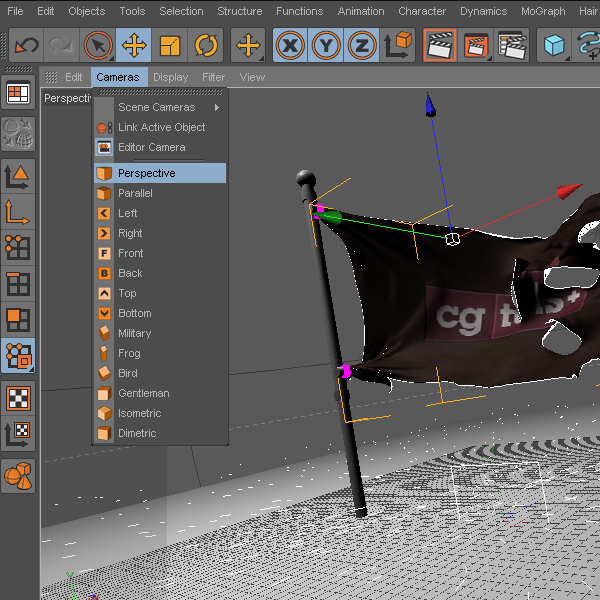This screenshot has width=600, height=600.
Task: Open the viewport View menu
Action: [x=253, y=77]
